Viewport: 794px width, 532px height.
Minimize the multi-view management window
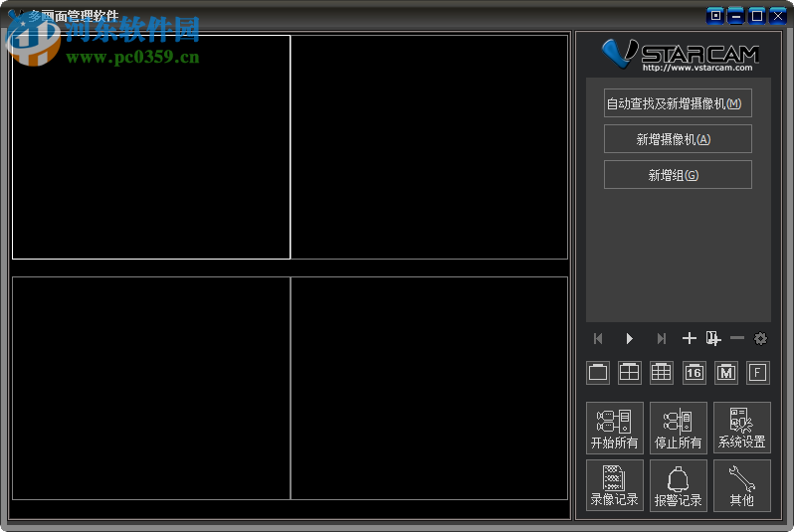coord(735,16)
